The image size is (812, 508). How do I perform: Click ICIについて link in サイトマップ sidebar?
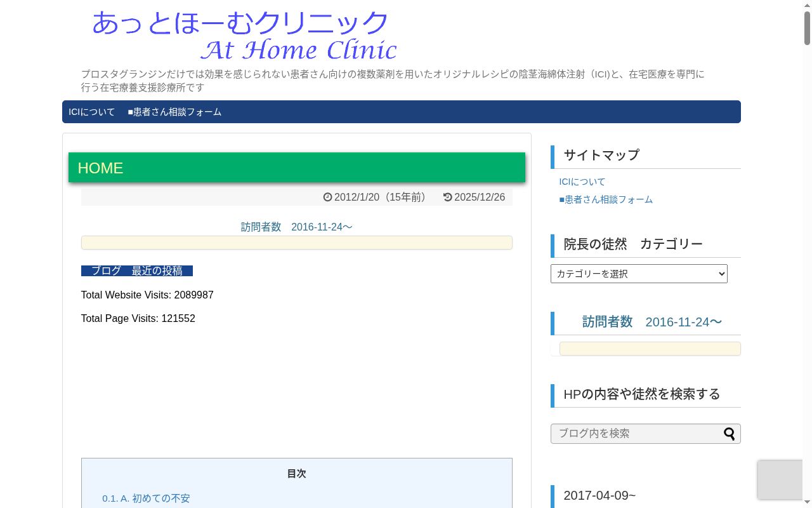tap(582, 182)
